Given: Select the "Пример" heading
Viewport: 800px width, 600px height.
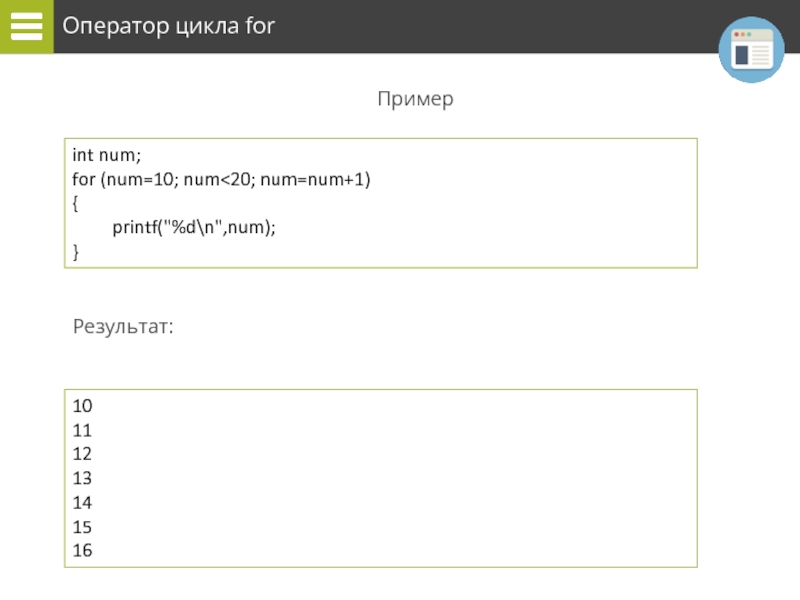Looking at the screenshot, I should 415,99.
